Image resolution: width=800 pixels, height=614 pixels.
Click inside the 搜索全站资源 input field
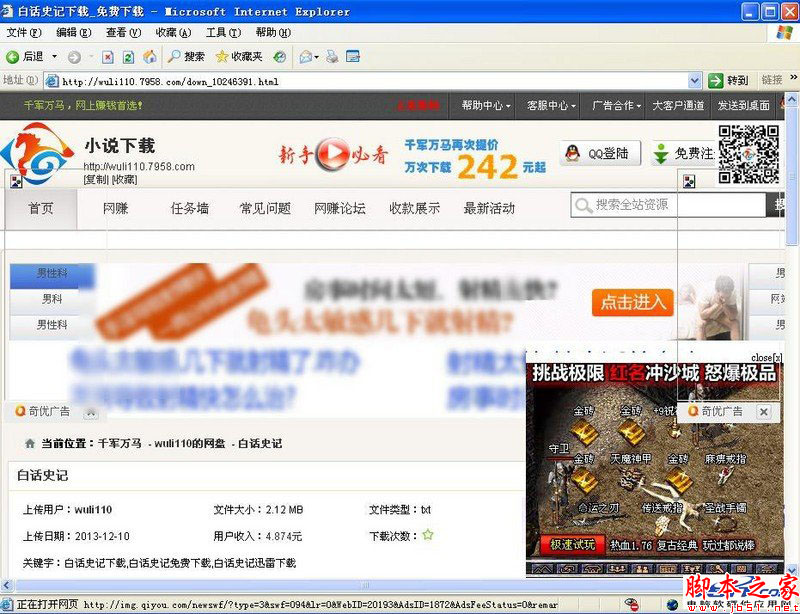(x=655, y=204)
